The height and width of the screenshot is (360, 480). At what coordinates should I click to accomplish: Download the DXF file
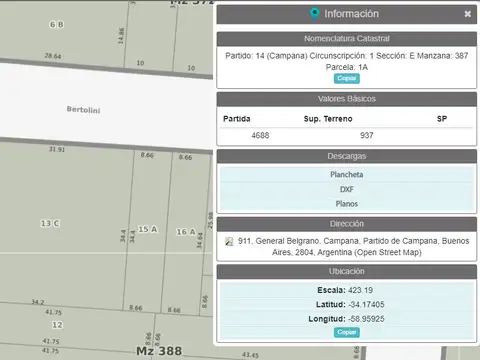click(x=347, y=189)
